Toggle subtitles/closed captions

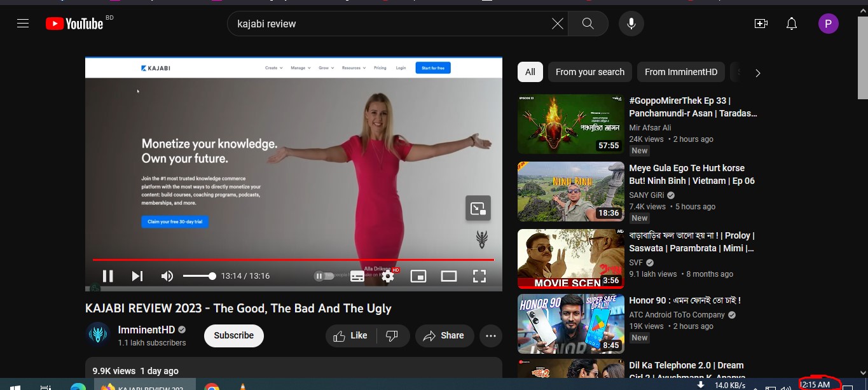tap(357, 276)
